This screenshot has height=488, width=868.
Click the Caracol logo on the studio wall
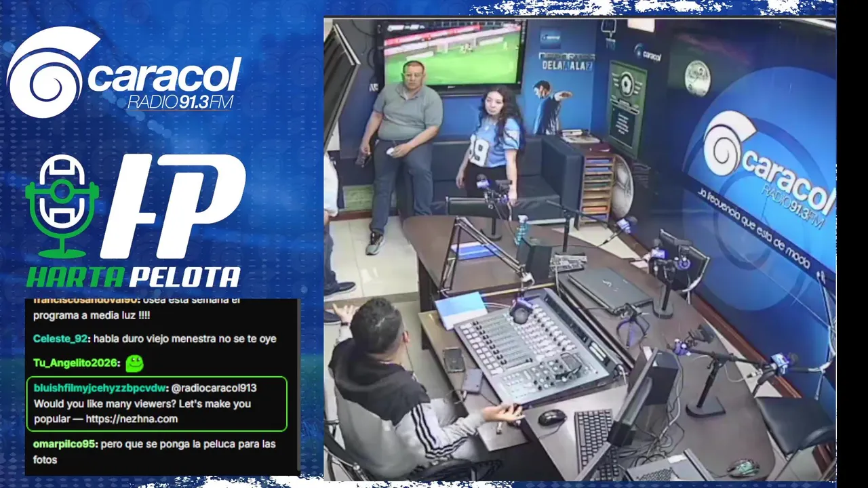767,169
